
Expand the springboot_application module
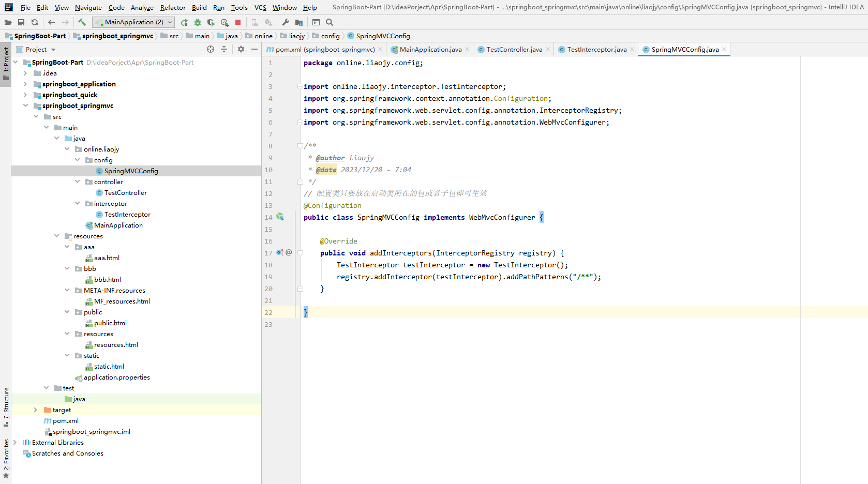click(25, 84)
